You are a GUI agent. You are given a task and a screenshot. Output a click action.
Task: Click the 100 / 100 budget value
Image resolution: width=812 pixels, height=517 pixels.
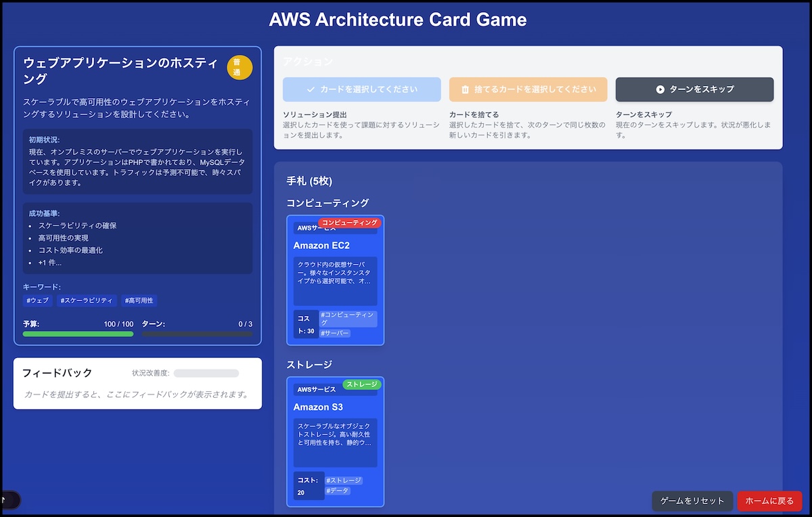(118, 324)
